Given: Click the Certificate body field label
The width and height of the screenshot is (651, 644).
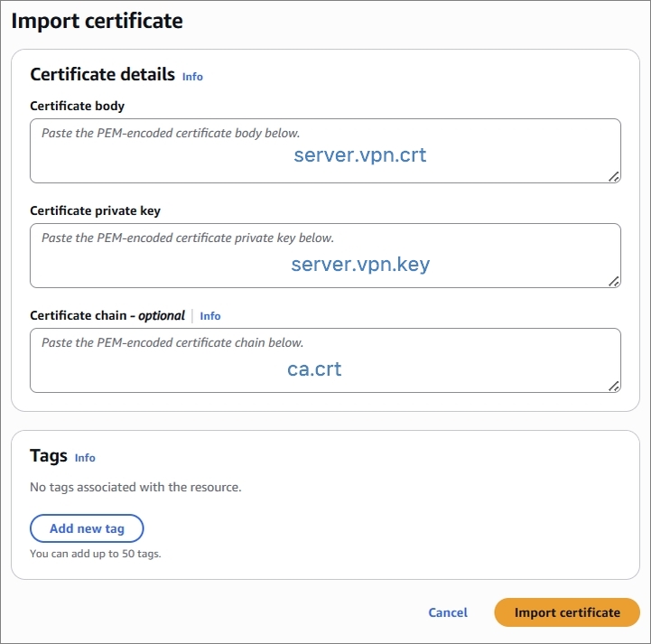Looking at the screenshot, I should click(x=78, y=106).
